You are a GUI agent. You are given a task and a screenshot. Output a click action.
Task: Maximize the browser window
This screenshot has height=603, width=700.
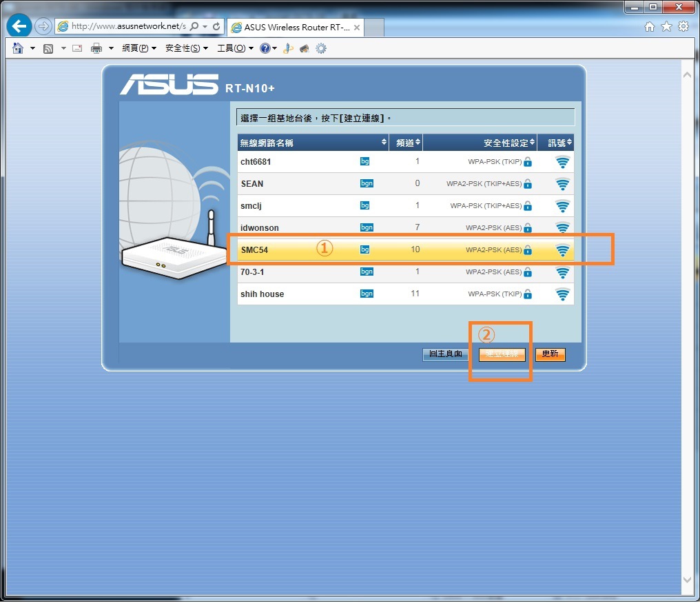[653, 7]
